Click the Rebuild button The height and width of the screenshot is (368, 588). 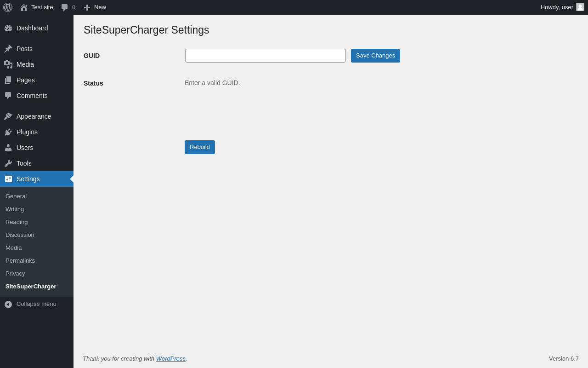pyautogui.click(x=200, y=147)
